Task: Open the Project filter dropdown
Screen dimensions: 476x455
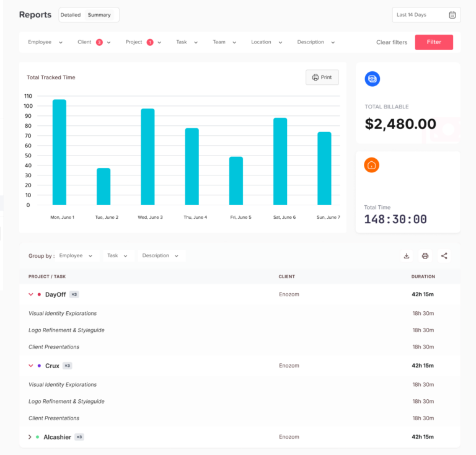Action: 143,42
